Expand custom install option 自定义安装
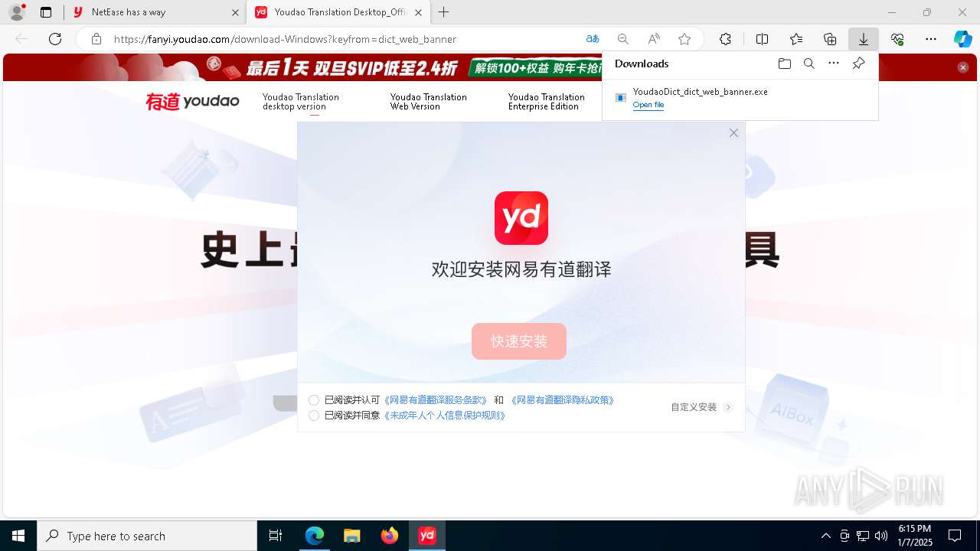 [701, 407]
